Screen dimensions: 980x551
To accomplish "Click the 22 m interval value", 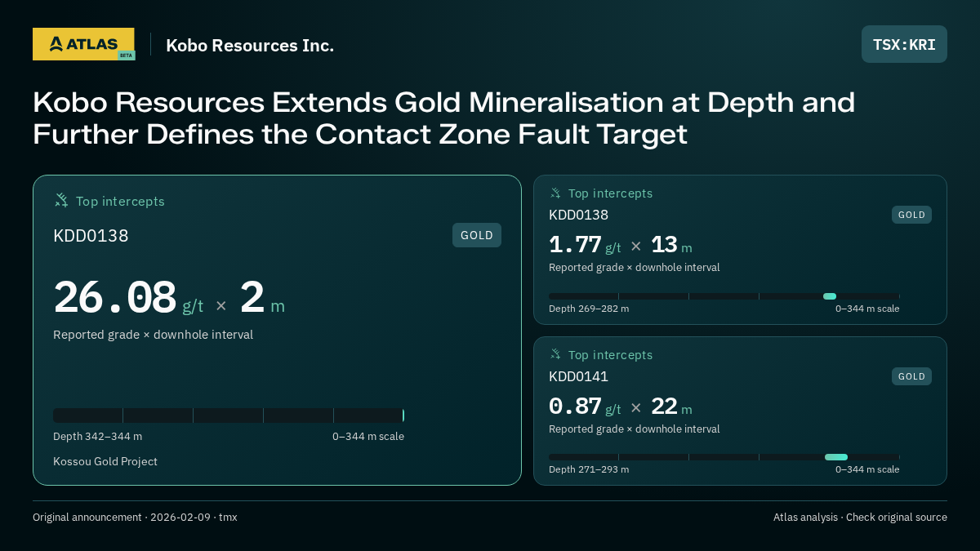I will click(x=671, y=407).
